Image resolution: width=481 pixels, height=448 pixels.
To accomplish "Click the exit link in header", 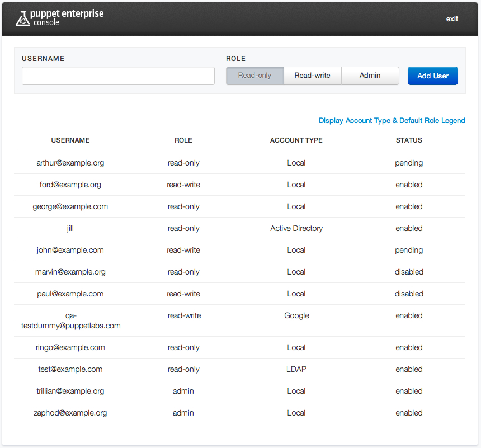I will 452,19.
